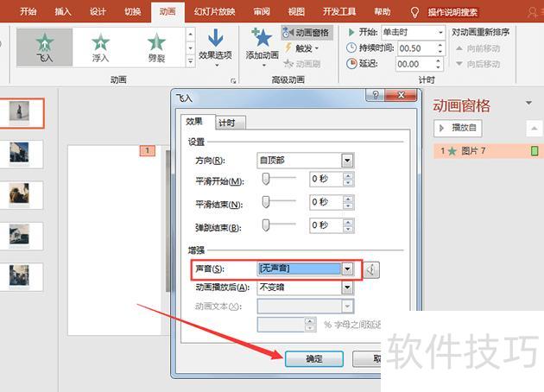The image size is (544, 392).
Task: Open the 插入 tab
Action: click(x=63, y=12)
